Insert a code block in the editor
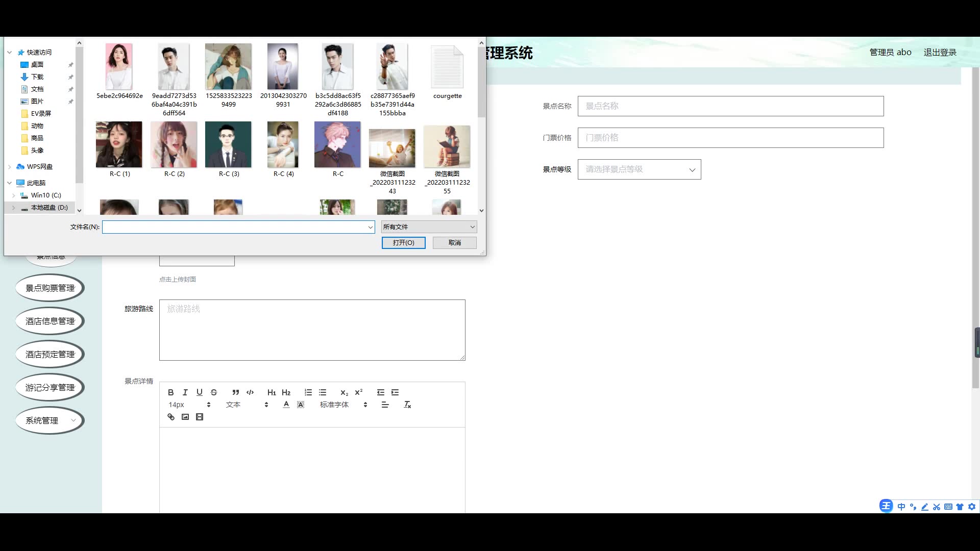Image resolution: width=980 pixels, height=551 pixels. click(x=250, y=392)
